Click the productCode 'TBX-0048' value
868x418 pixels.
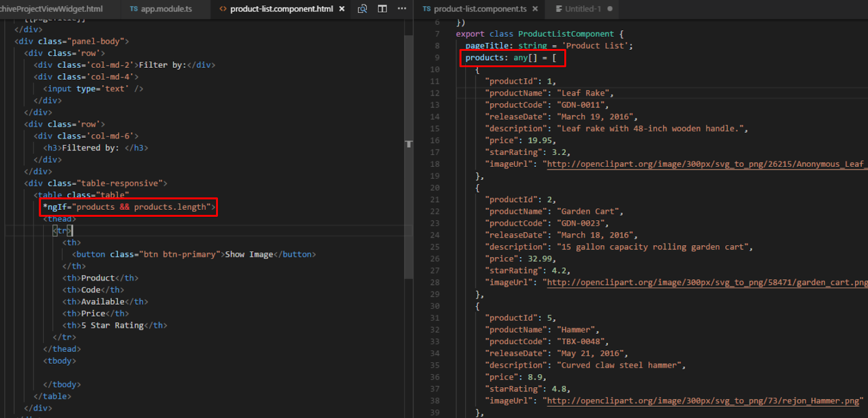click(580, 342)
